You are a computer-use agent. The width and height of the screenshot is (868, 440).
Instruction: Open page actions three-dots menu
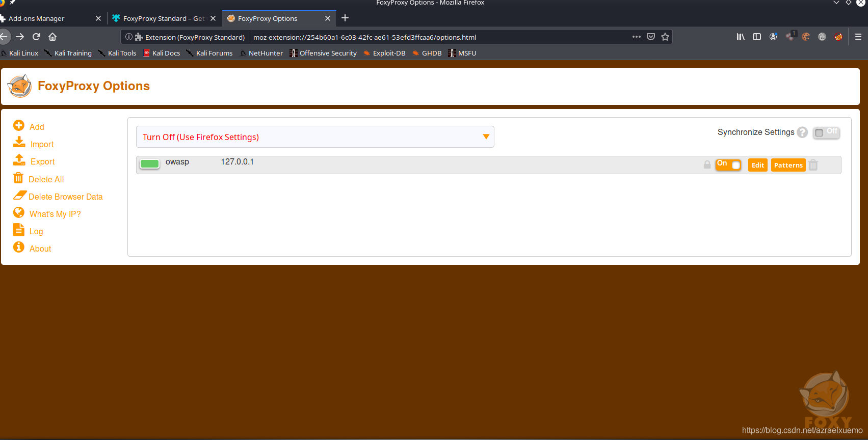tap(637, 37)
